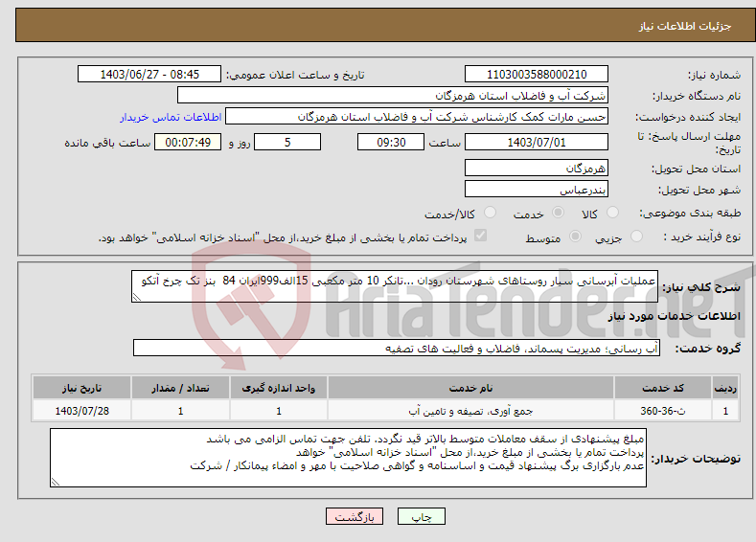The width and height of the screenshot is (756, 542).
Task: Select the متوسط purchase type radio
Action: click(x=575, y=237)
